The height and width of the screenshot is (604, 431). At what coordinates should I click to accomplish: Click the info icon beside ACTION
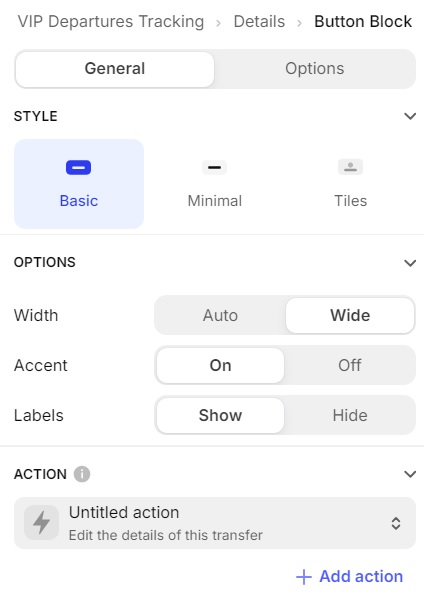[82, 474]
